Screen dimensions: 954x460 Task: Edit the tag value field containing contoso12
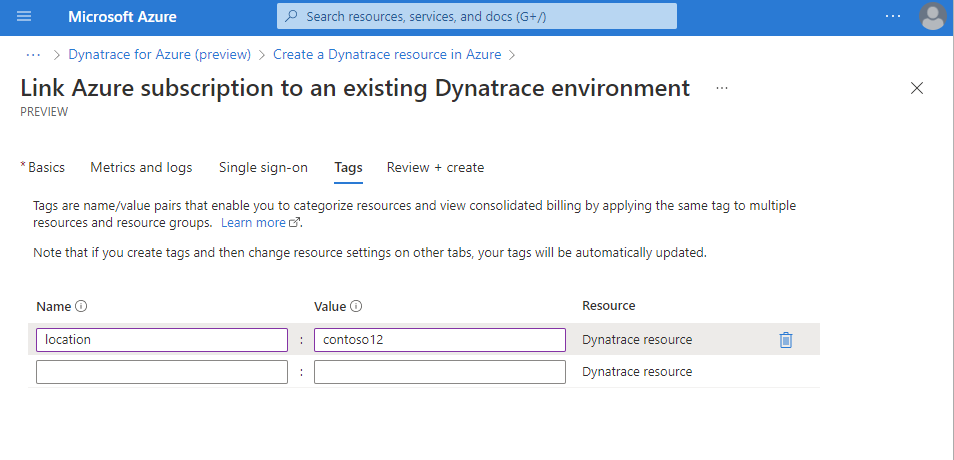[x=440, y=340]
